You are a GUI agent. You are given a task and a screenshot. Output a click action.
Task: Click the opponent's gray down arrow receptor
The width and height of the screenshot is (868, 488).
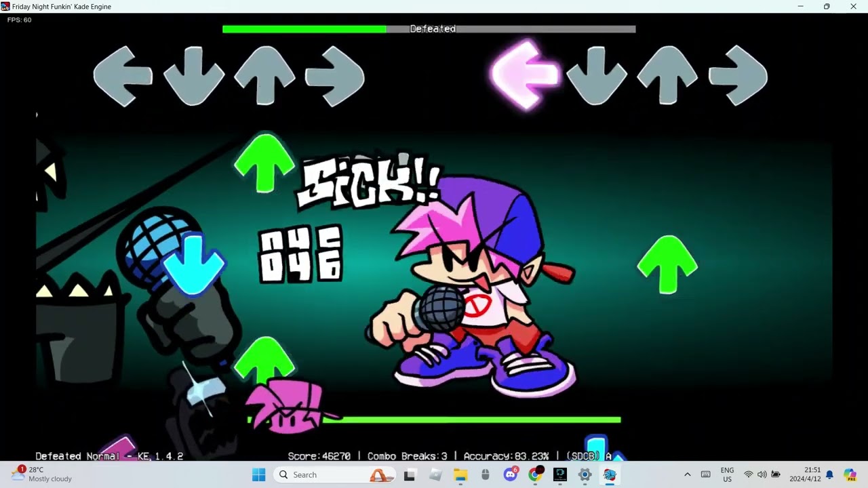coord(194,76)
